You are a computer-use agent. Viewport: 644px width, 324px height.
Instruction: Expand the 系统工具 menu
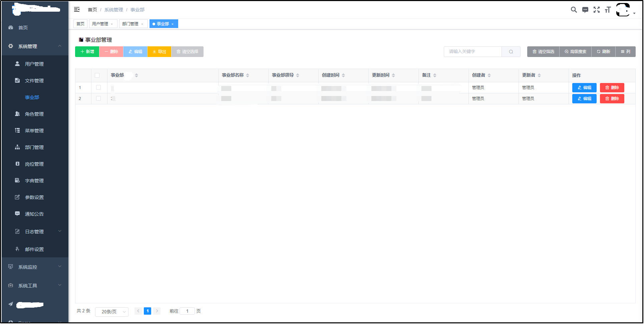pos(35,286)
